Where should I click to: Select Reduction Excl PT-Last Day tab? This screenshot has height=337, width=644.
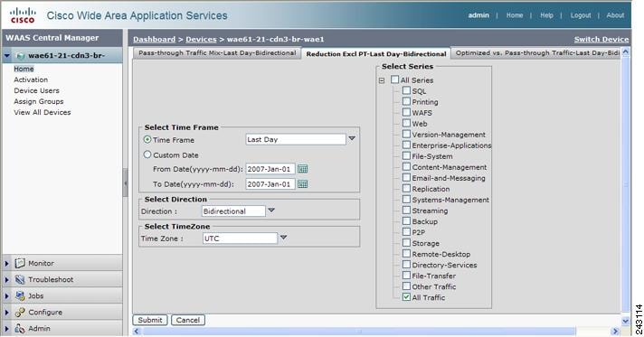coord(375,53)
